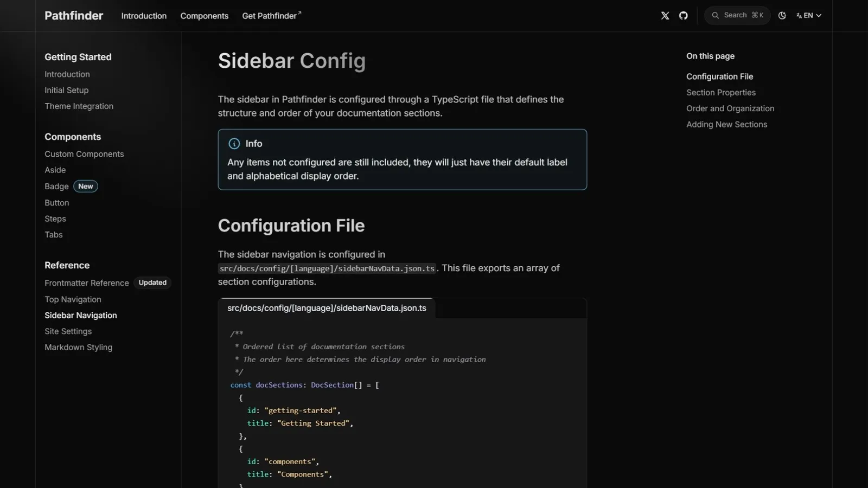Open Introduction in the top navigation bar
868x488 pixels.
click(x=144, y=16)
